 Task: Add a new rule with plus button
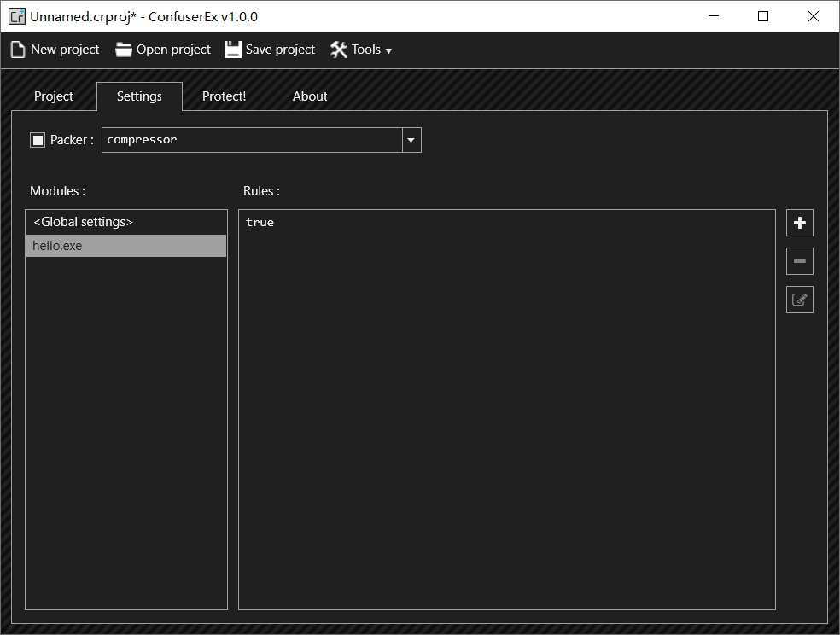pyautogui.click(x=800, y=223)
